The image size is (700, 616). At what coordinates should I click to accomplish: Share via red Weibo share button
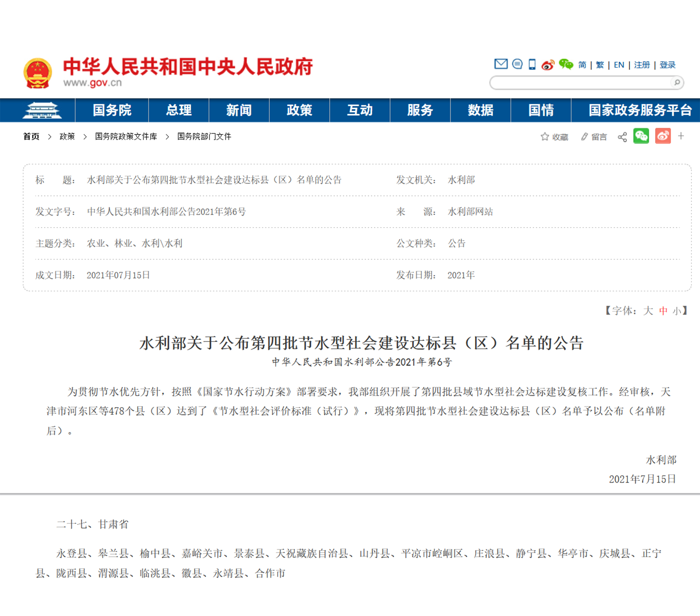coord(663,136)
